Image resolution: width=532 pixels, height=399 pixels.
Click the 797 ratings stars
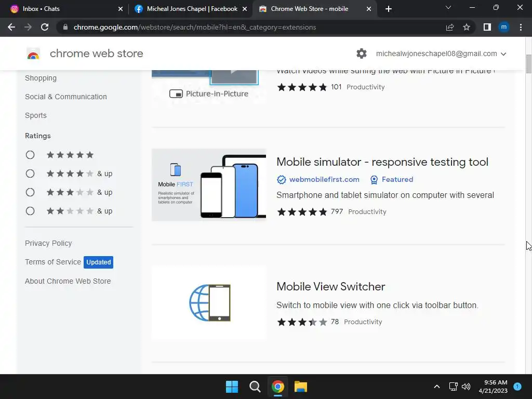click(302, 212)
